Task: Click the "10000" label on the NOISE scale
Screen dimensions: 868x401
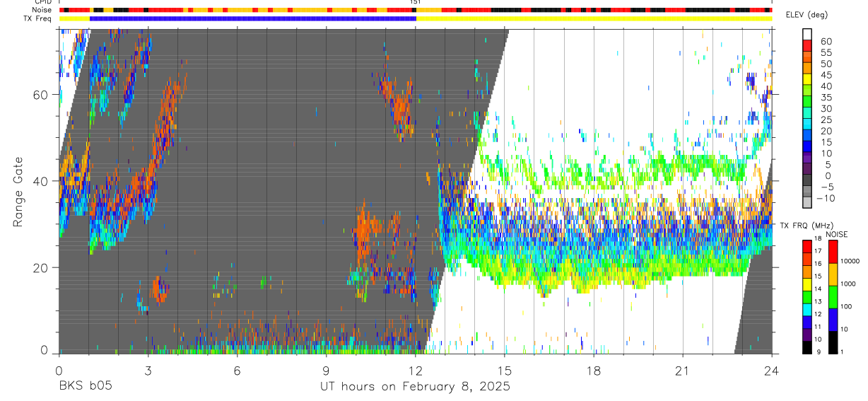Action: [x=852, y=262]
